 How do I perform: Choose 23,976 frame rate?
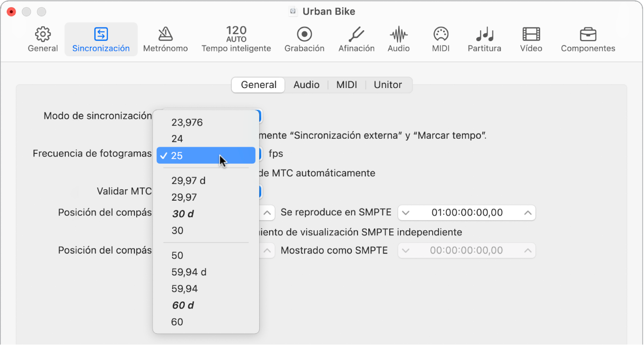tap(206, 123)
